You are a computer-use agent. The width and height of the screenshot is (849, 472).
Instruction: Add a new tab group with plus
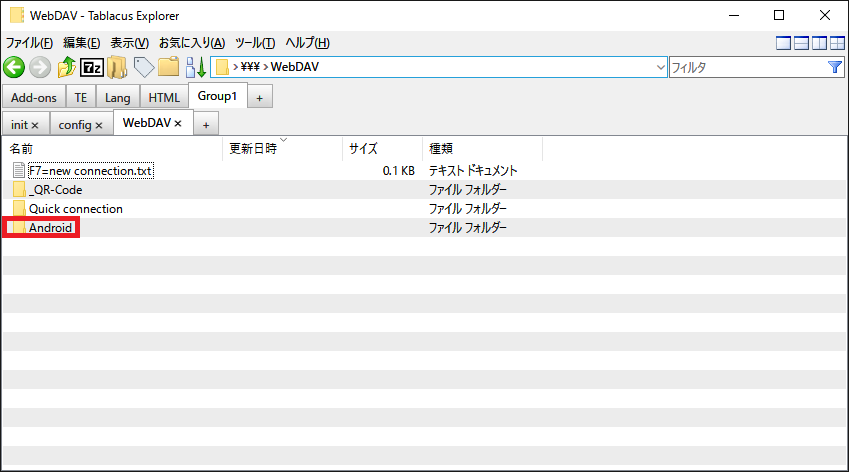point(259,98)
